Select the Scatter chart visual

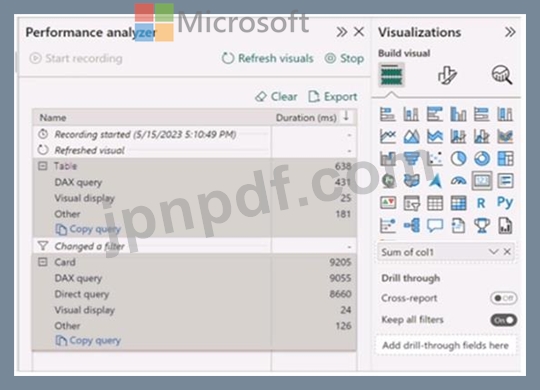(435, 159)
